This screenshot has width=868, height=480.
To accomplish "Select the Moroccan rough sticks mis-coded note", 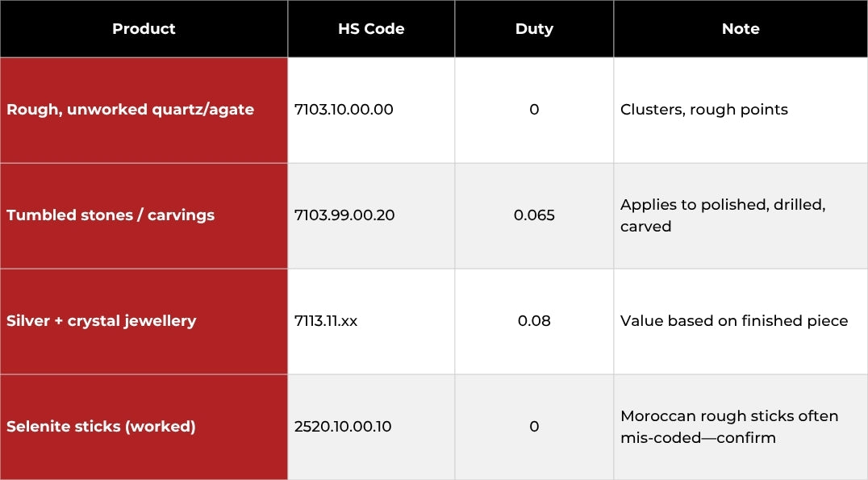I will pyautogui.click(x=729, y=427).
